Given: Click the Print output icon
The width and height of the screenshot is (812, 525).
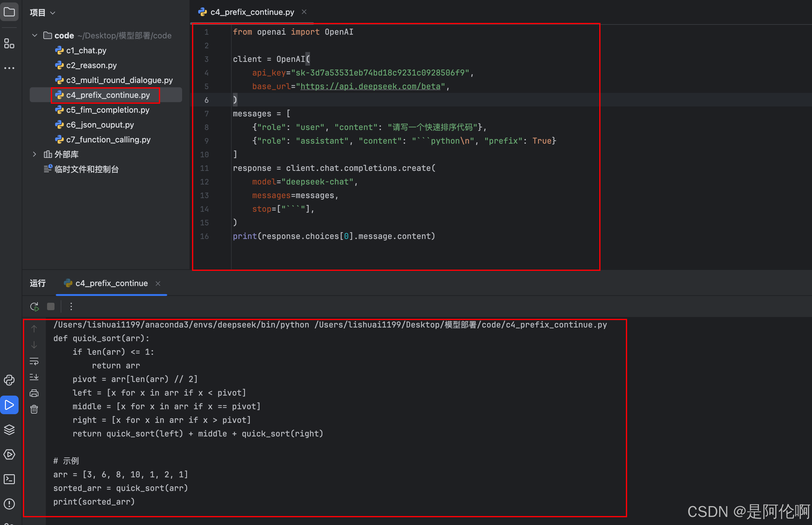Looking at the screenshot, I should click(34, 393).
